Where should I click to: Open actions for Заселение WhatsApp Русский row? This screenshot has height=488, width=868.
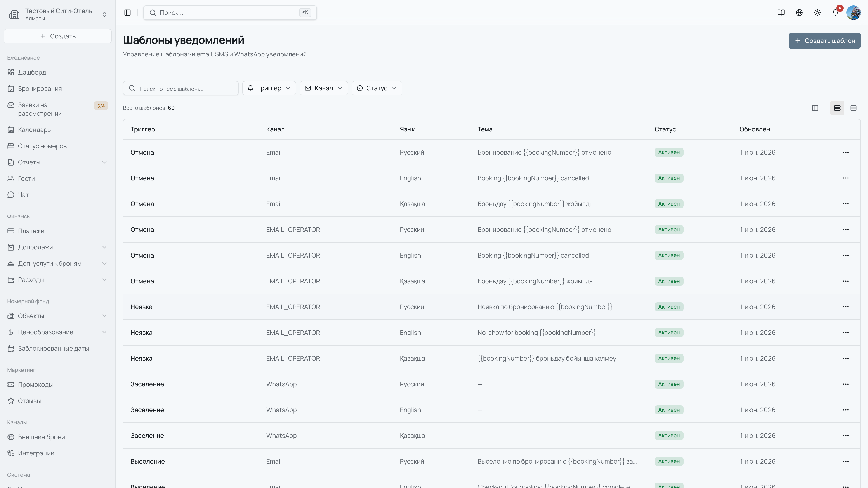point(846,384)
